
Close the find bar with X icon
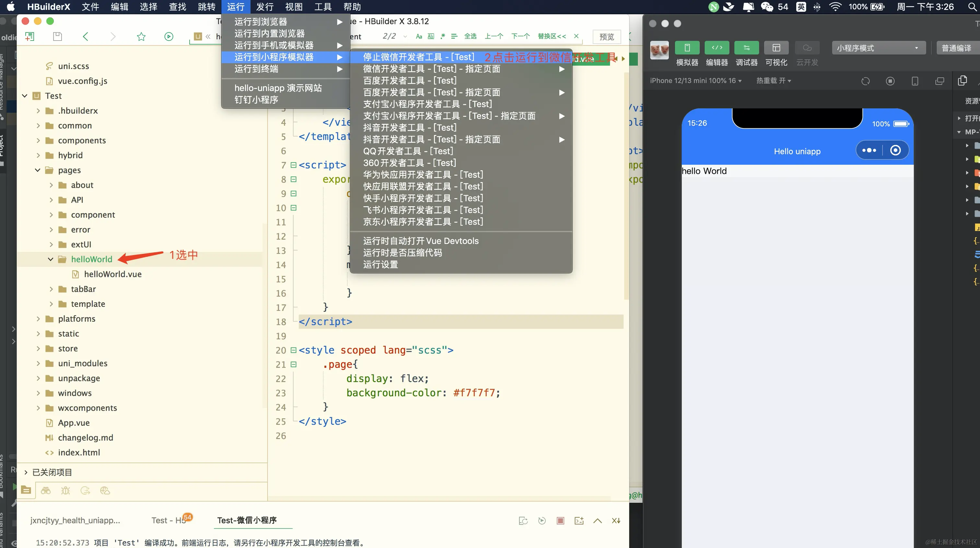click(x=576, y=36)
